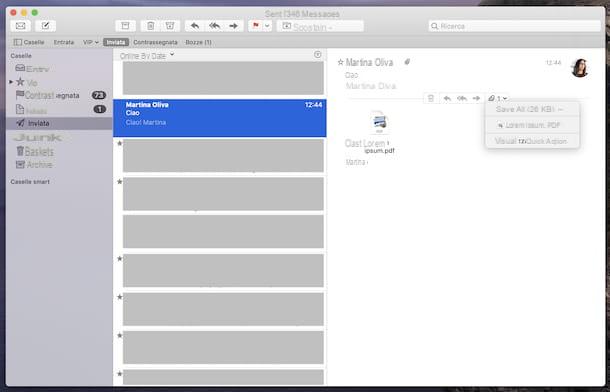Toggle Caselle mailbox list button

tap(29, 42)
